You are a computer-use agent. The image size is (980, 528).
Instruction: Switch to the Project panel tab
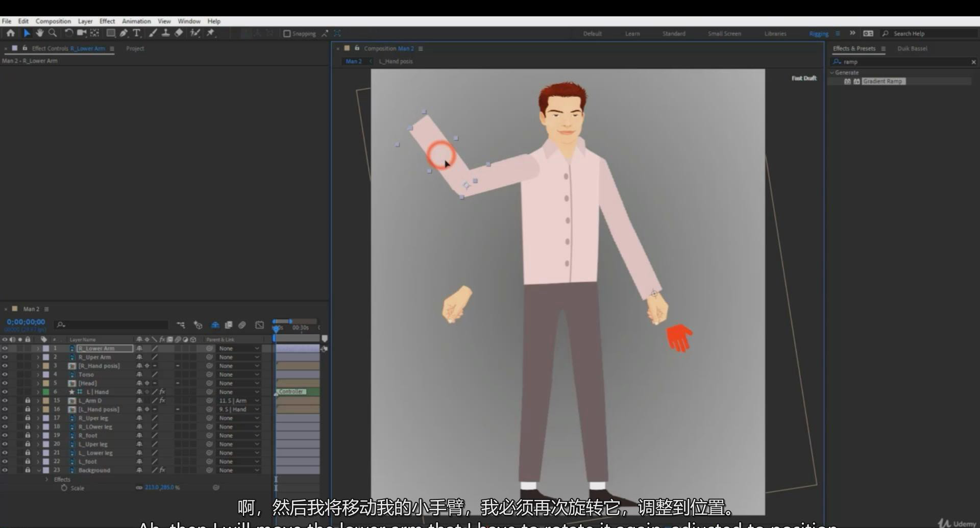[x=135, y=48]
